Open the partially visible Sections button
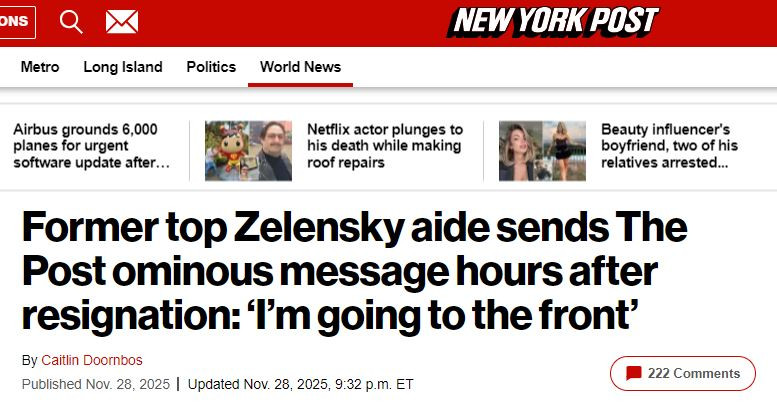 16,21
